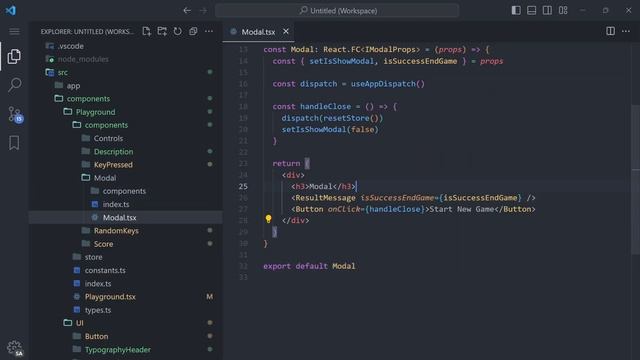This screenshot has width=640, height=360.
Task: Click 'Start New Game' button text in code
Action: tap(461, 209)
